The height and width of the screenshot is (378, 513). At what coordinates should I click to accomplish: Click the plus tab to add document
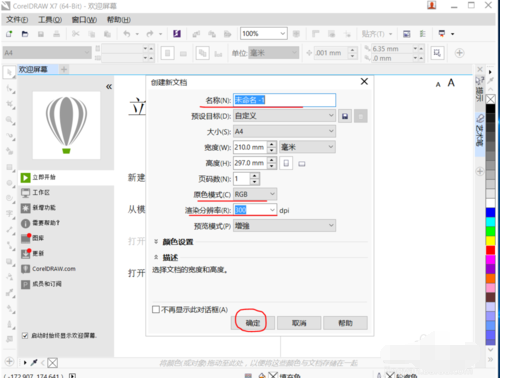click(64, 69)
